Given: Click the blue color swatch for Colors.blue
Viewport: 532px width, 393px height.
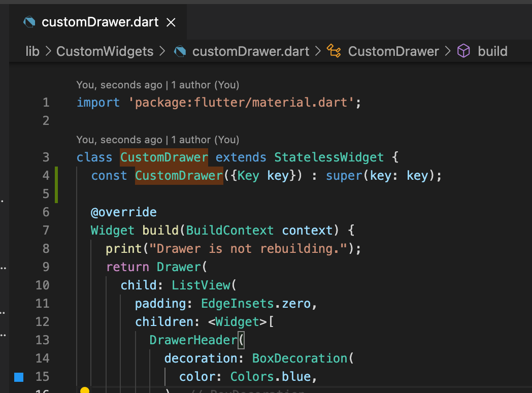Looking at the screenshot, I should pos(19,376).
